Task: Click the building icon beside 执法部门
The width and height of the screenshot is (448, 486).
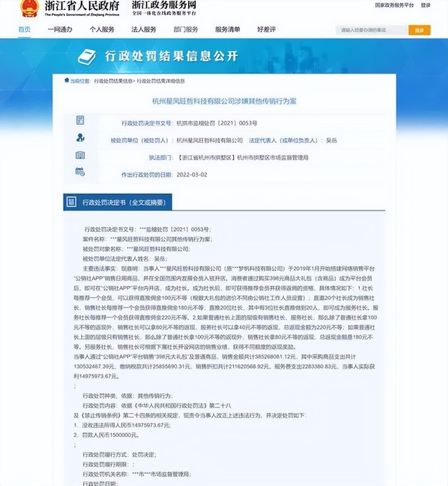Action: (80, 155)
